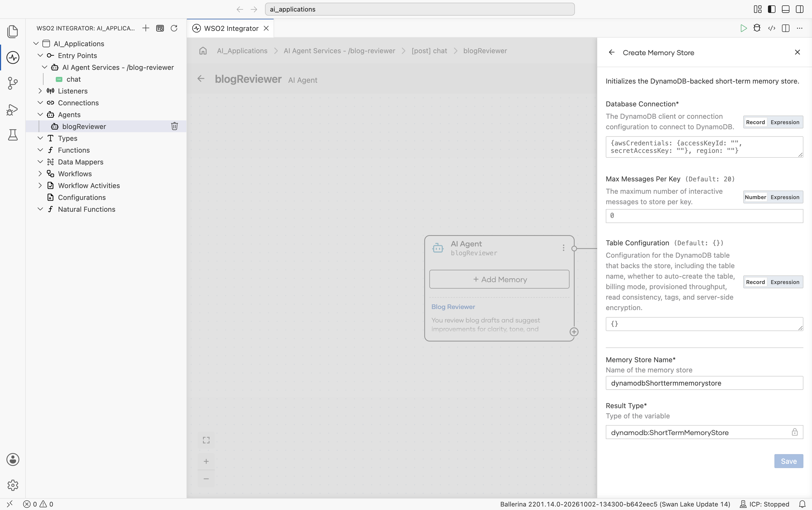The width and height of the screenshot is (812, 510).
Task: Collapse the Connections section
Action: tap(40, 103)
